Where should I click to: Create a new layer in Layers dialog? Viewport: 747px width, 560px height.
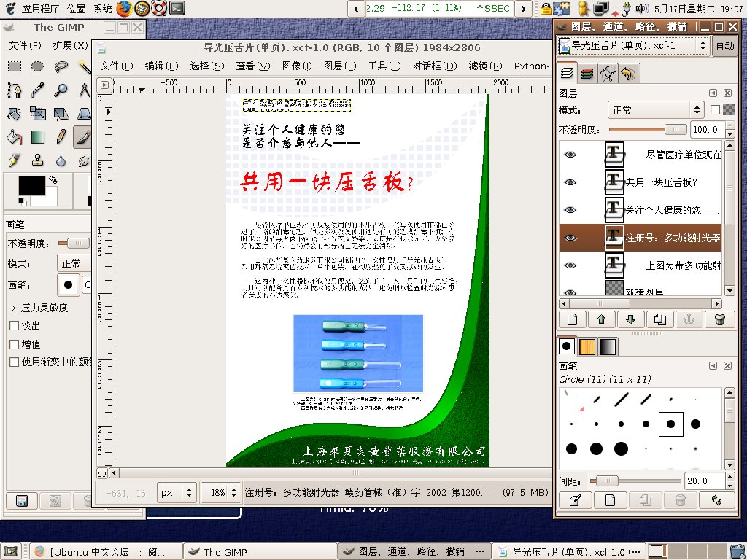[572, 319]
